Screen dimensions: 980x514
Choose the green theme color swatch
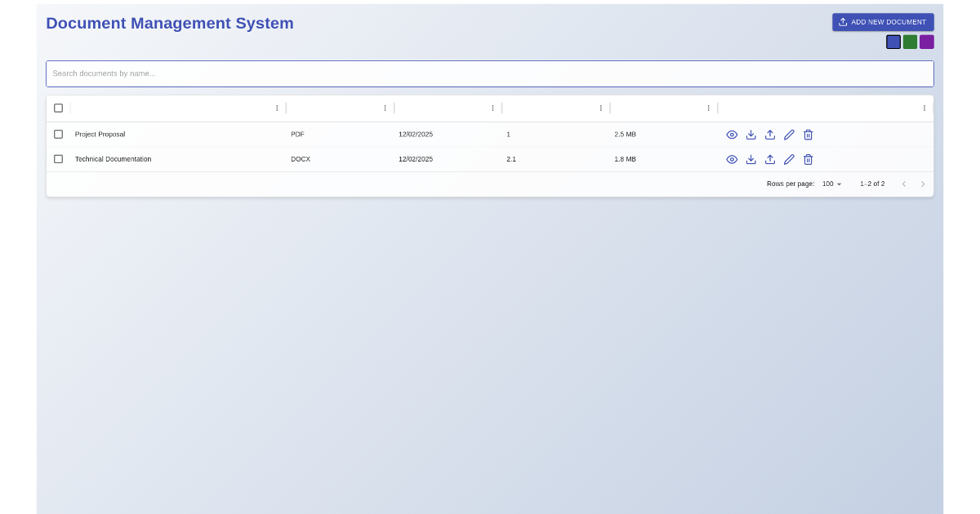coord(910,42)
